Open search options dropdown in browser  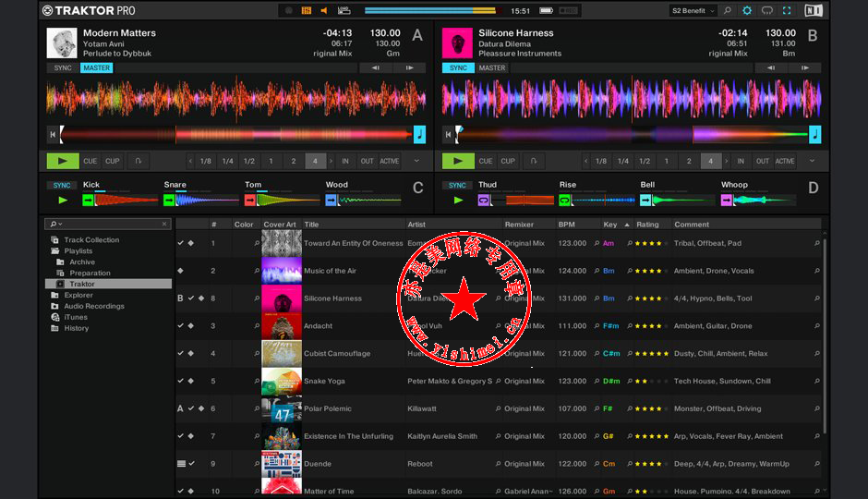(56, 224)
